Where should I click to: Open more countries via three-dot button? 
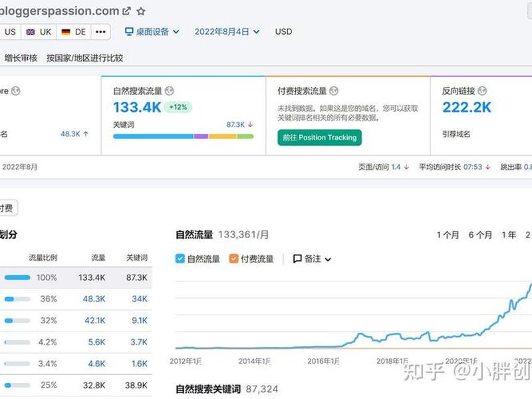pyautogui.click(x=100, y=32)
